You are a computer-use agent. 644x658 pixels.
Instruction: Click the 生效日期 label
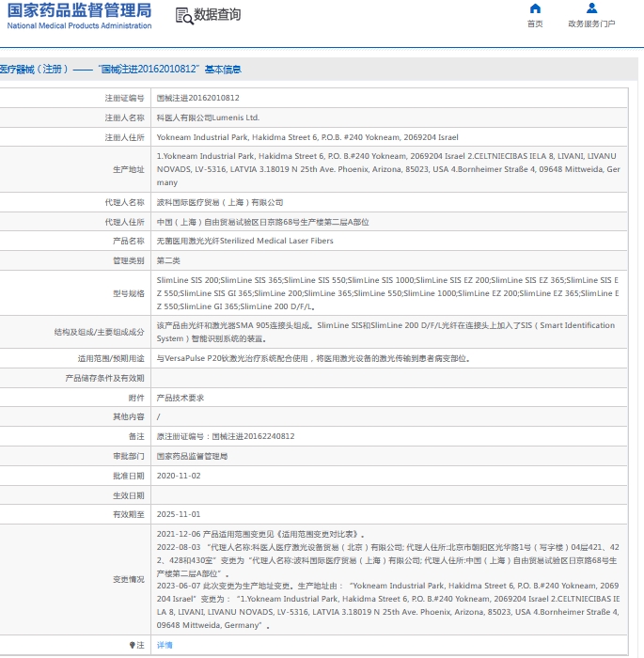(x=129, y=495)
